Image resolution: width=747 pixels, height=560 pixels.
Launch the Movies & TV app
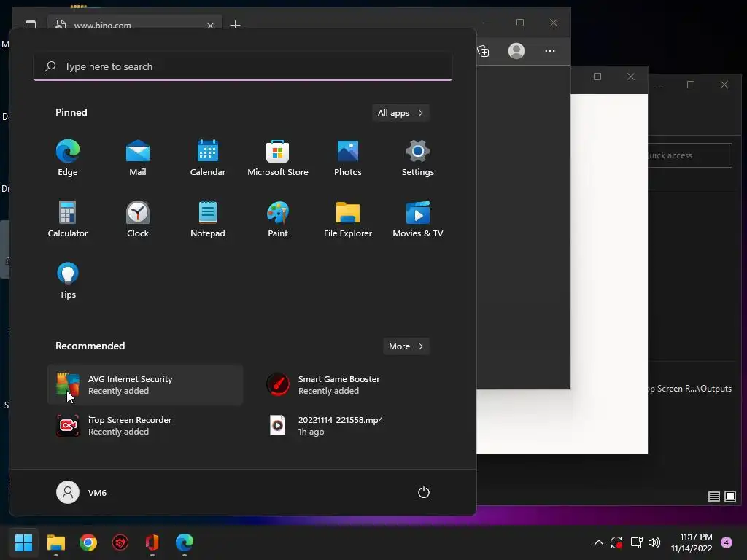pos(418,219)
